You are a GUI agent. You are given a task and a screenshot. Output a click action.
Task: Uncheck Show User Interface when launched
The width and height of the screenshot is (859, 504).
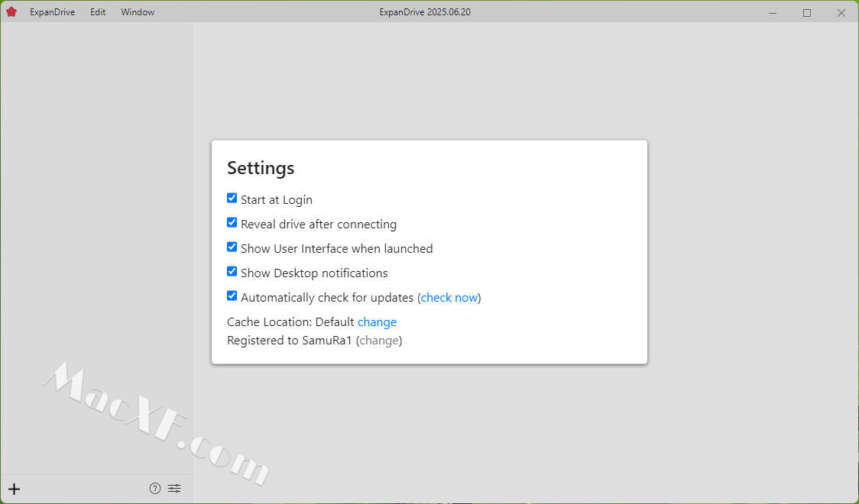(232, 247)
